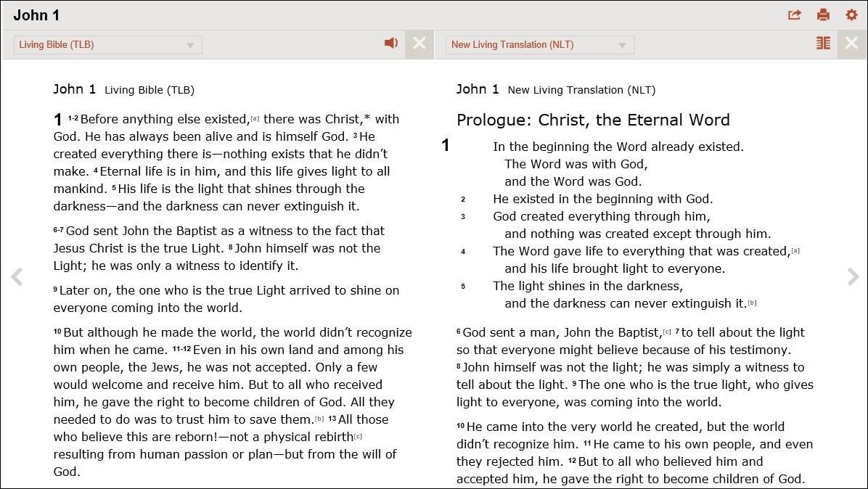The width and height of the screenshot is (868, 489).
Task: Go to previous chapter arrow
Action: tap(17, 276)
